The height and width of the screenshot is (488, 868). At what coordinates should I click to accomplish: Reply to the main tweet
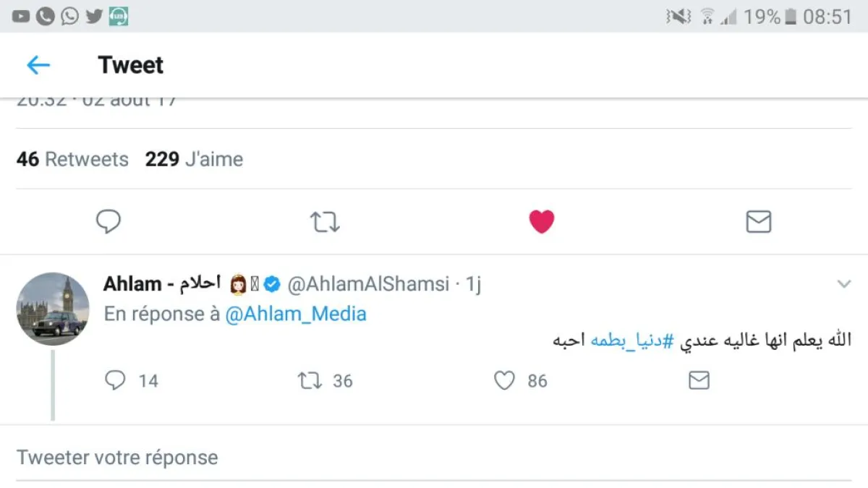[x=109, y=222]
